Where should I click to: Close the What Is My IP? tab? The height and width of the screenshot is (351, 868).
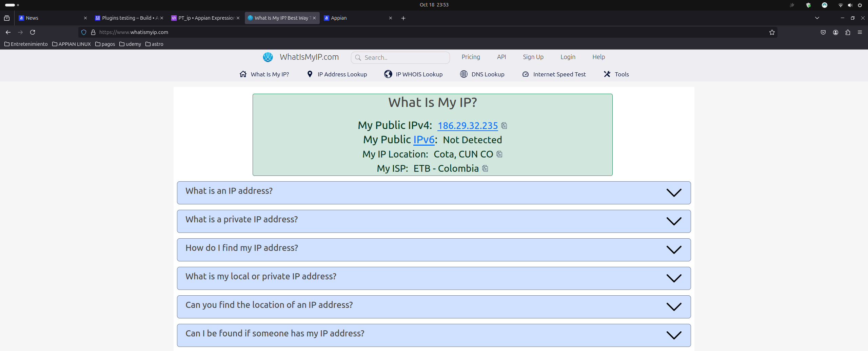pos(314,18)
